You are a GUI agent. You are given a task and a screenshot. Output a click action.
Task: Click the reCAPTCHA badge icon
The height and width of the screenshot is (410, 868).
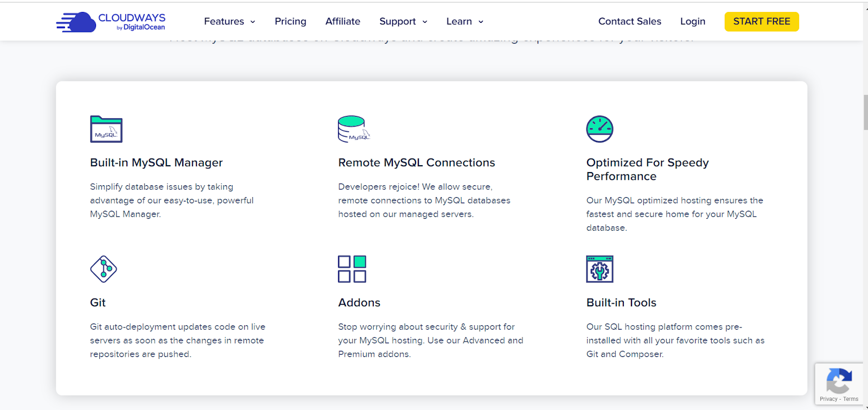point(839,381)
